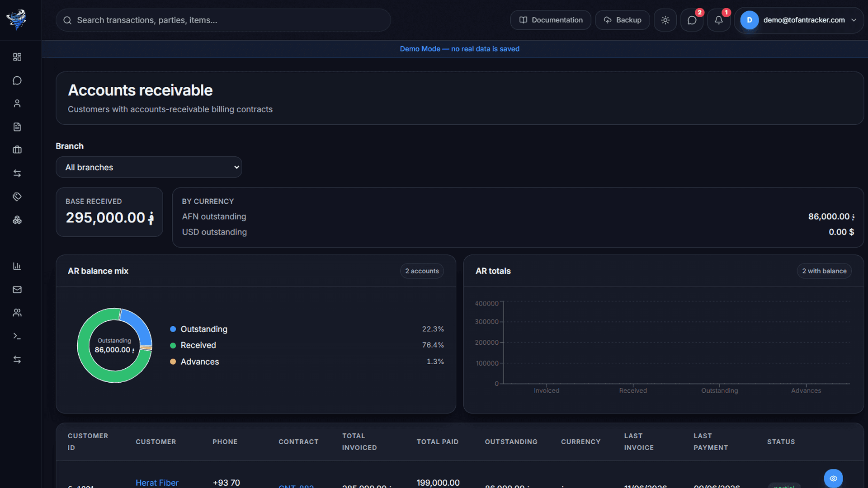This screenshot has width=868, height=488.
Task: Open the users group sidebar icon
Action: point(17,313)
